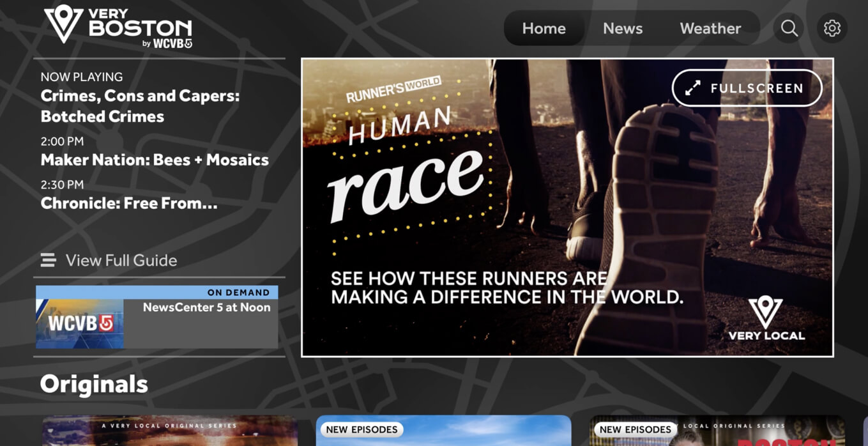Go to the Weather tab
868x446 pixels.
coord(710,29)
